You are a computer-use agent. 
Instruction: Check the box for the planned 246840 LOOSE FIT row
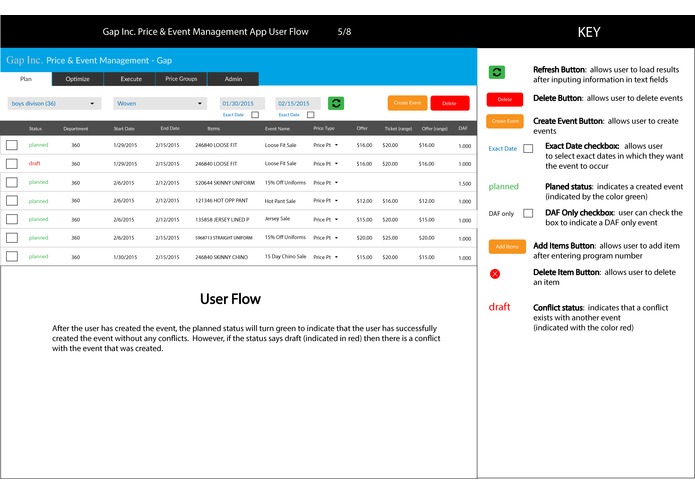point(12,145)
